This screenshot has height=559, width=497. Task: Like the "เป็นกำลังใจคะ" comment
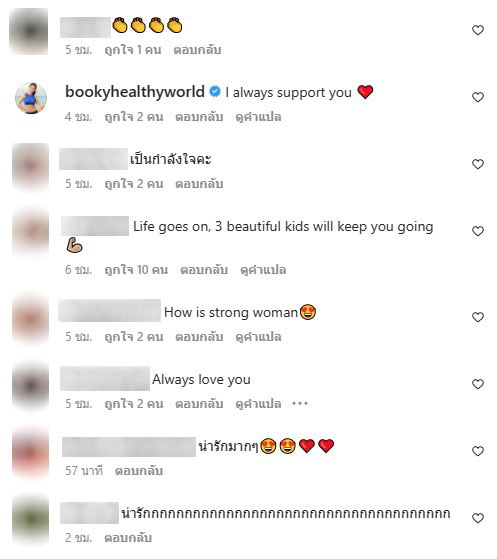pos(477,164)
